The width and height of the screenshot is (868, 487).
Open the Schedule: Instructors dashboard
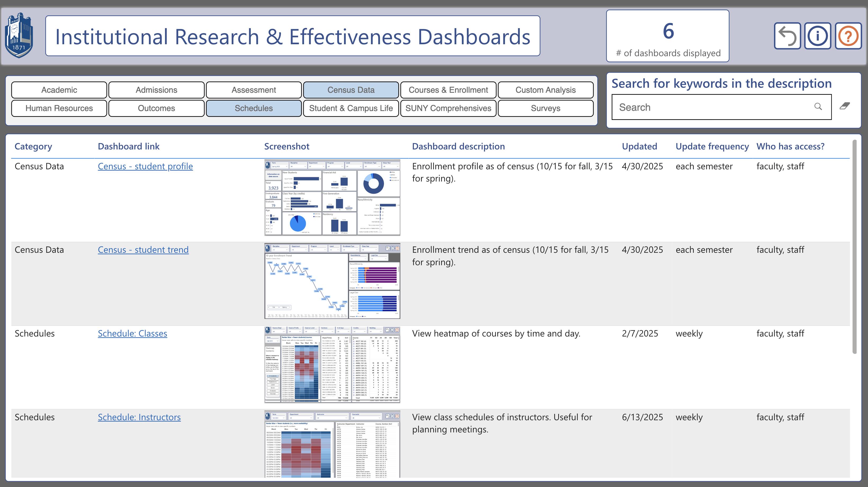pos(139,417)
